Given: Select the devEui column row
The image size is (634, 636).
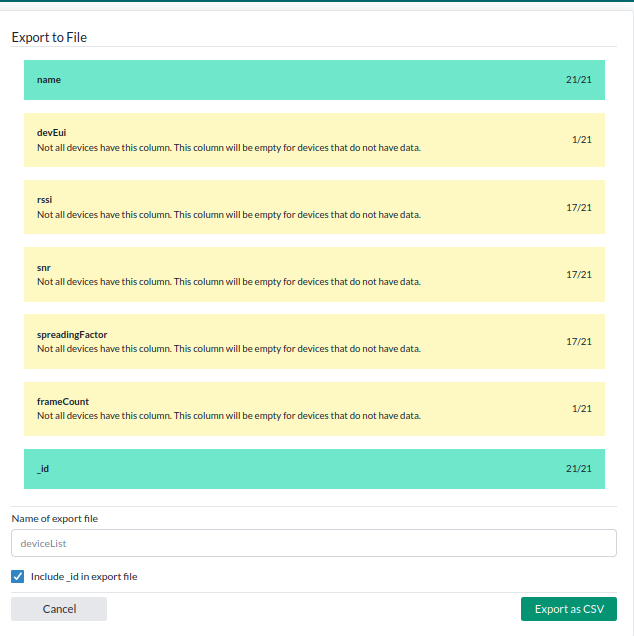Looking at the screenshot, I should (314, 140).
